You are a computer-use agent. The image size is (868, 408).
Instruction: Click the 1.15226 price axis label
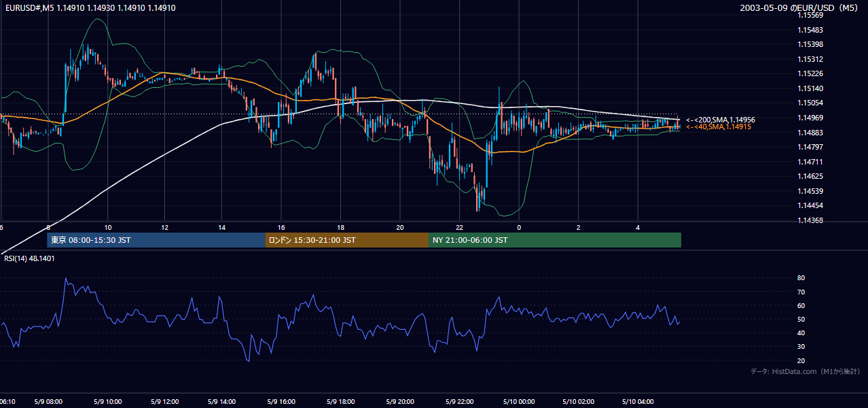[x=810, y=73]
